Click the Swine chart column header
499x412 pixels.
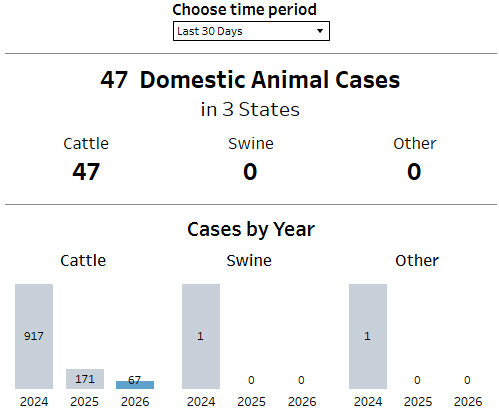[x=249, y=260]
